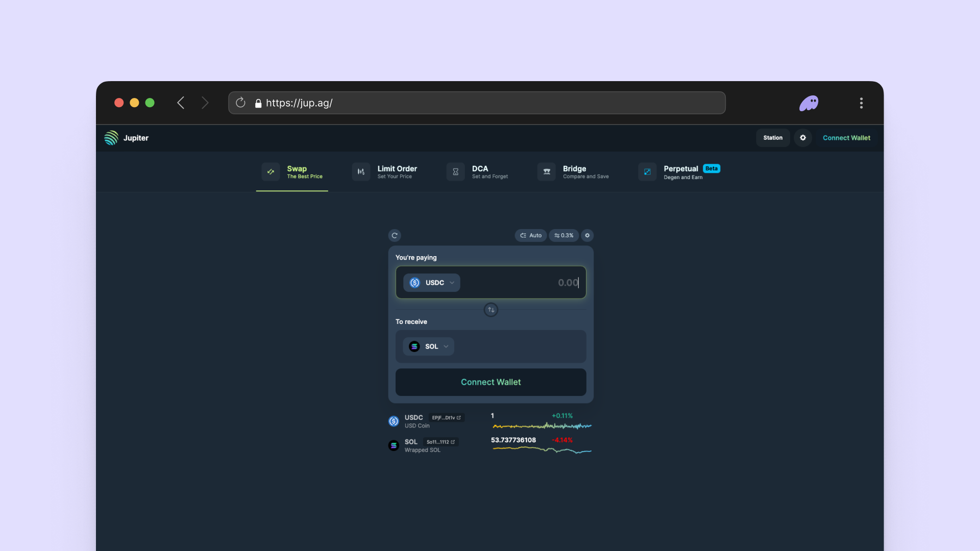Open browser three-dot menu
The width and height of the screenshot is (980, 551).
tap(861, 103)
